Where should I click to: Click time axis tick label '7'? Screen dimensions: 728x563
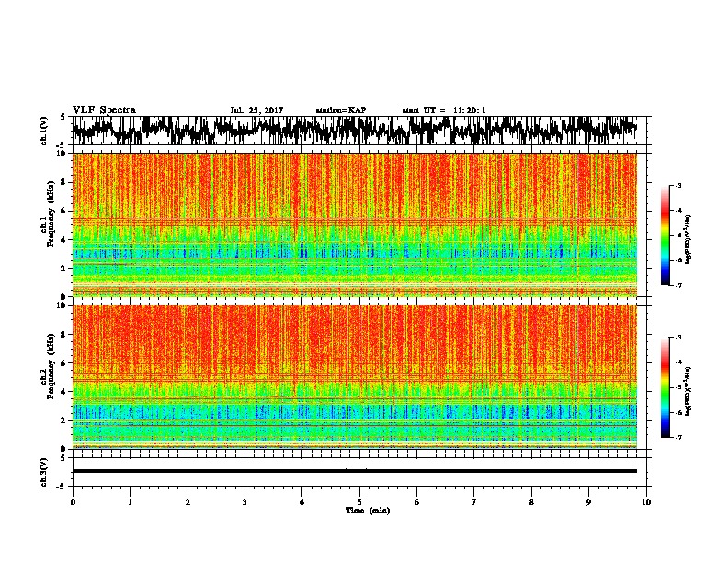pyautogui.click(x=474, y=502)
